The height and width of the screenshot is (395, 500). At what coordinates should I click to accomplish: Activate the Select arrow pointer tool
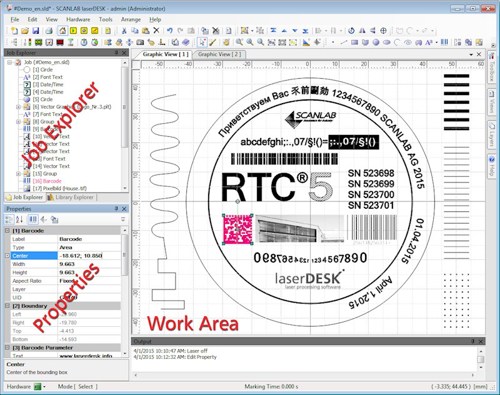click(202, 42)
